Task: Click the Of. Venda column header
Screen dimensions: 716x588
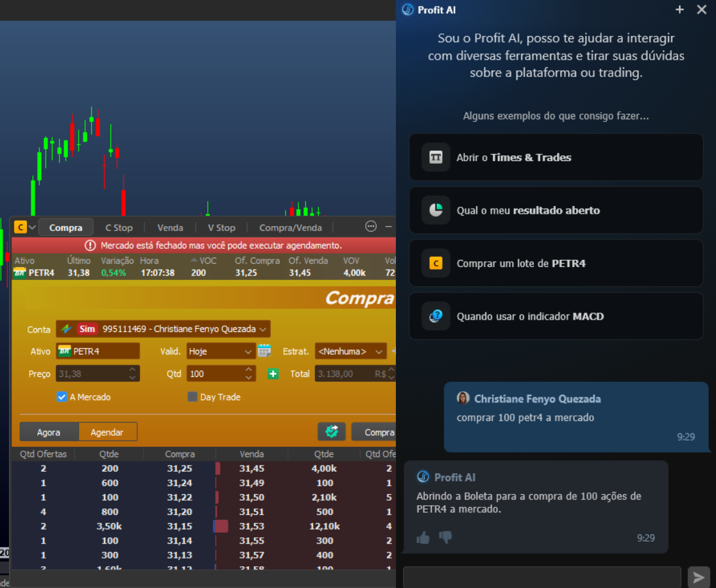Action: (x=308, y=261)
